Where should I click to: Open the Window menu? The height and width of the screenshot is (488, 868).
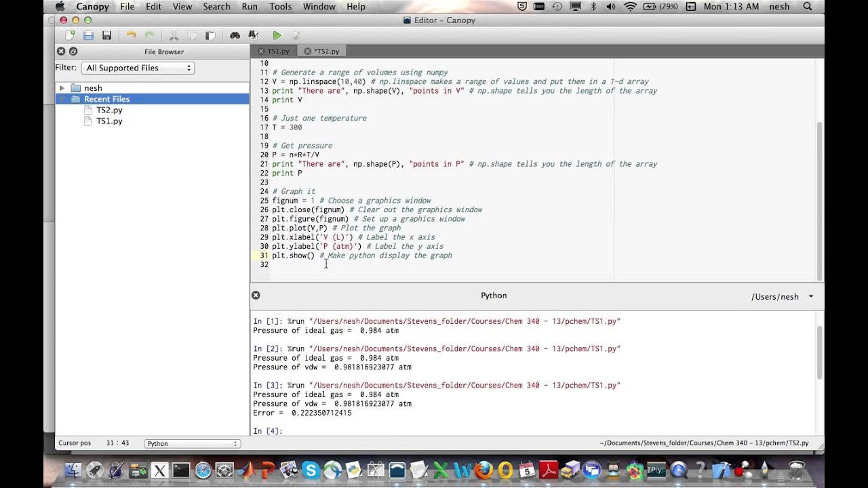(319, 7)
